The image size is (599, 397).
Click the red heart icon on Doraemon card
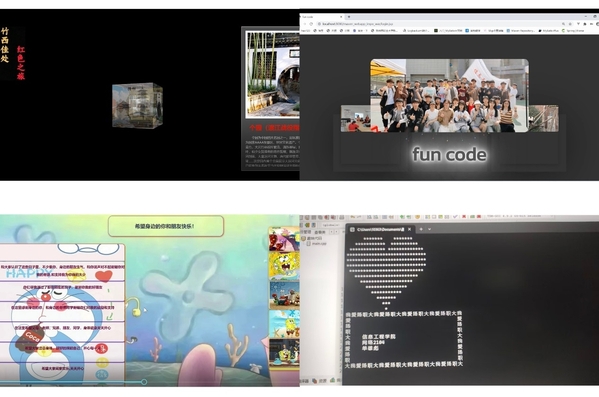tap(104, 275)
